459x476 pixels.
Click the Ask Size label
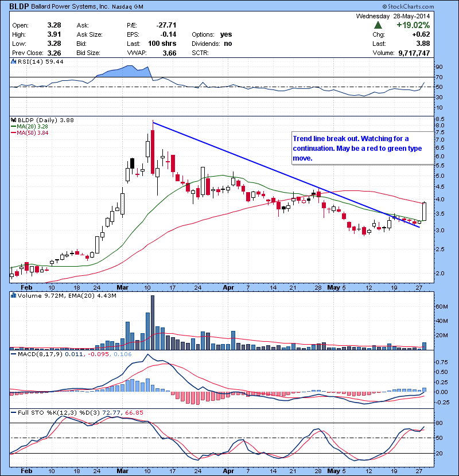(x=90, y=34)
